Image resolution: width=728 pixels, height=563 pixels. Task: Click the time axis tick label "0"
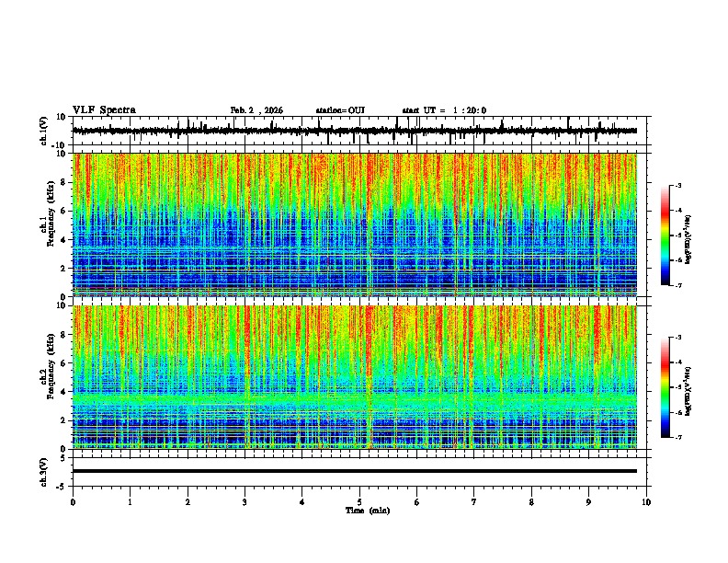(73, 502)
